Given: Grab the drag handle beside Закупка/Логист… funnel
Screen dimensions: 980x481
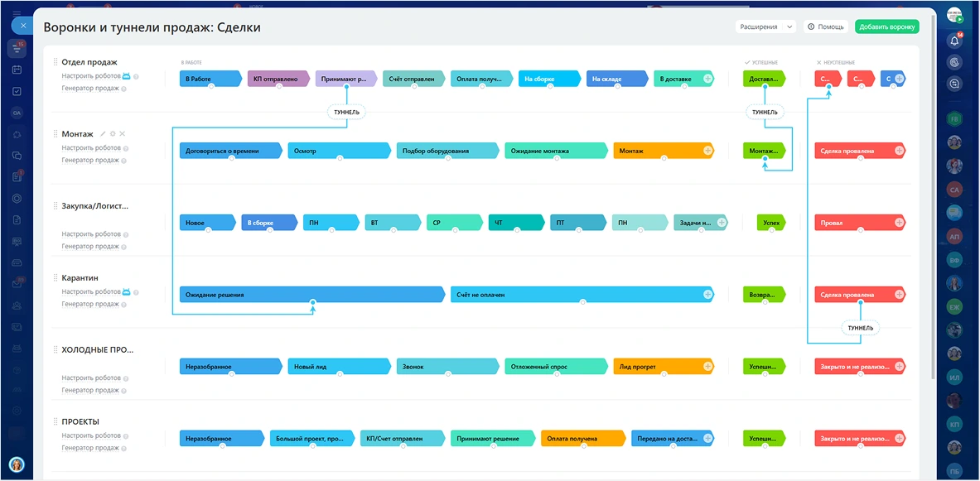Looking at the screenshot, I should click(x=56, y=206).
